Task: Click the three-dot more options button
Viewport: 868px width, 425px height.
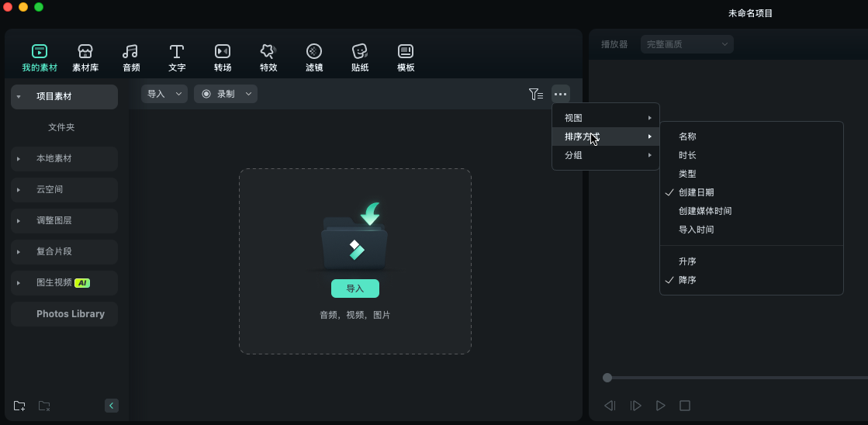Action: click(560, 94)
